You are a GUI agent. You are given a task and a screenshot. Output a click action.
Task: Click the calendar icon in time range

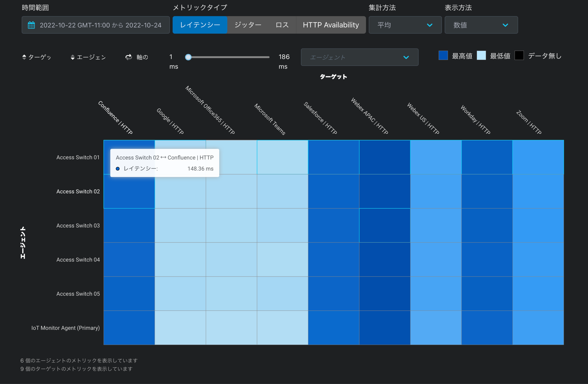[x=31, y=25]
